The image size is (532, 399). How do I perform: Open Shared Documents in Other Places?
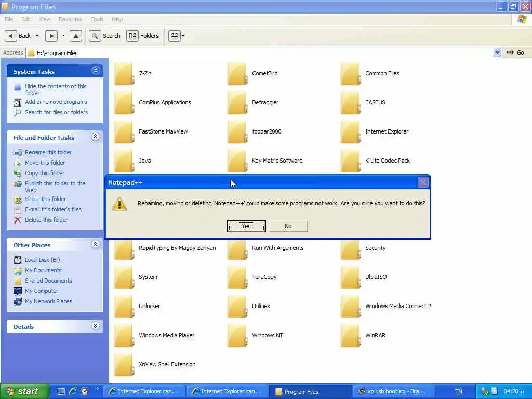[x=48, y=281]
